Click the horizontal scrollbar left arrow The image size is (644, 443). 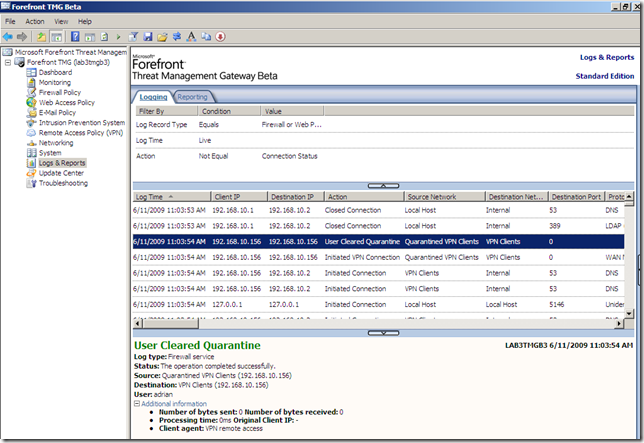[138, 324]
